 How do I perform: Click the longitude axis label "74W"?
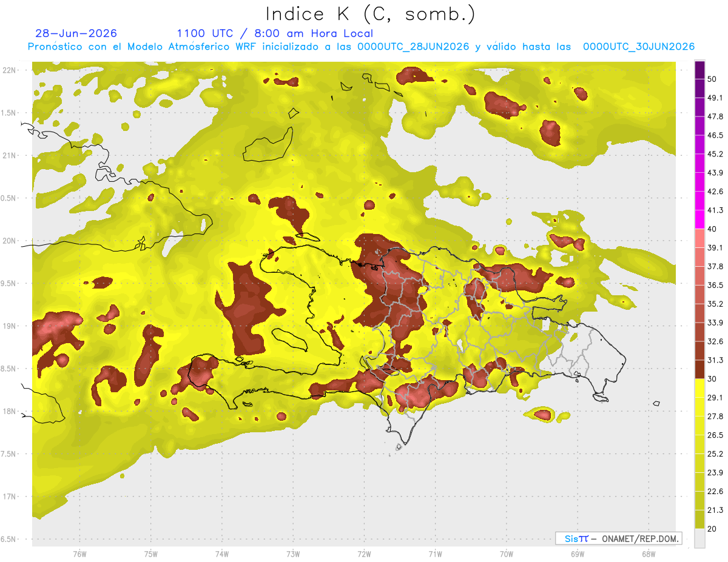[x=222, y=554]
